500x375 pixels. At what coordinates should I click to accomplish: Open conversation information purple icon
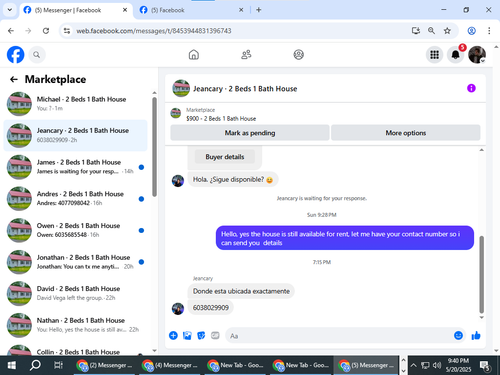pos(471,88)
